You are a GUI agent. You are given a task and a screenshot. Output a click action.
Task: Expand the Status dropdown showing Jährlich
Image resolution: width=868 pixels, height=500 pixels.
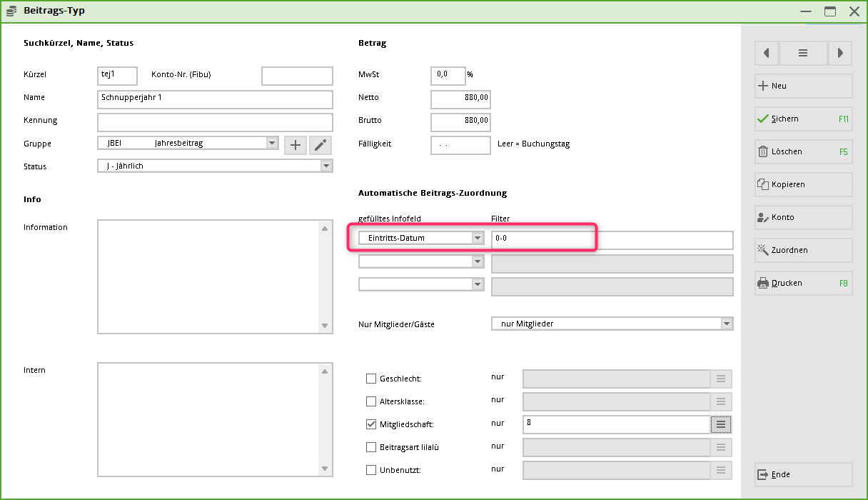(x=326, y=166)
